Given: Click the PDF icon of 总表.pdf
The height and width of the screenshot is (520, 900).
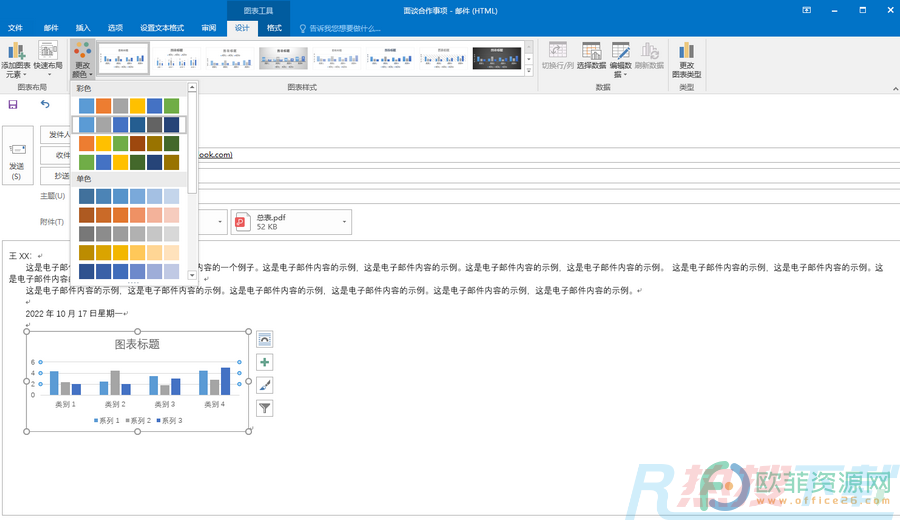Looking at the screenshot, I should coord(243,222).
